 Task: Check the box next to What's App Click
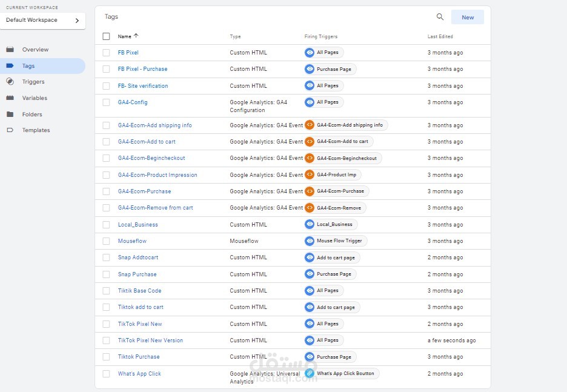(106, 374)
